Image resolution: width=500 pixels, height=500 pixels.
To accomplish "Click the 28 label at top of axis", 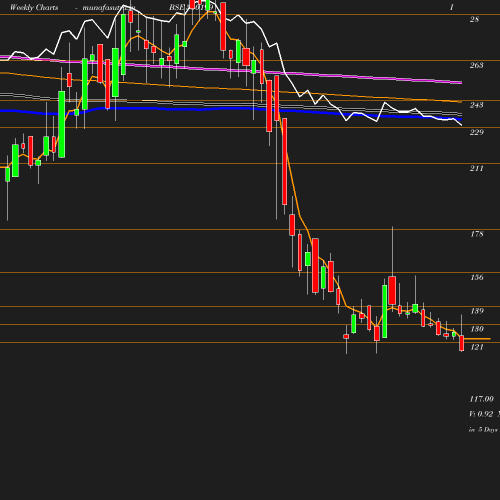I will pyautogui.click(x=474, y=19).
